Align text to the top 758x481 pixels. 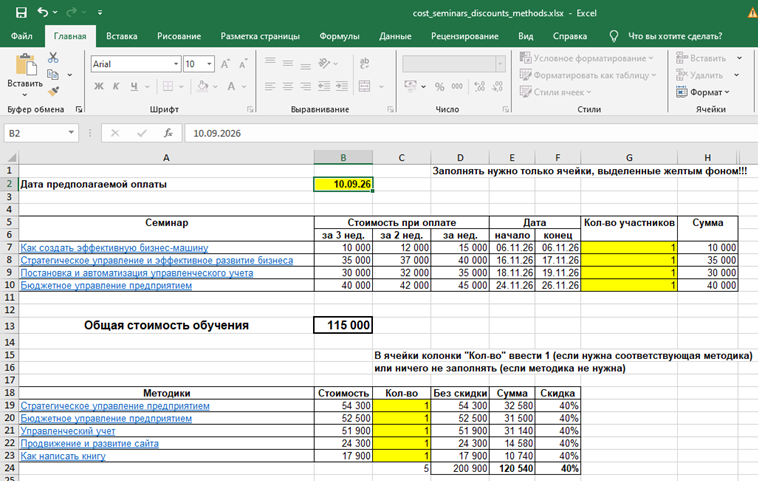(270, 62)
